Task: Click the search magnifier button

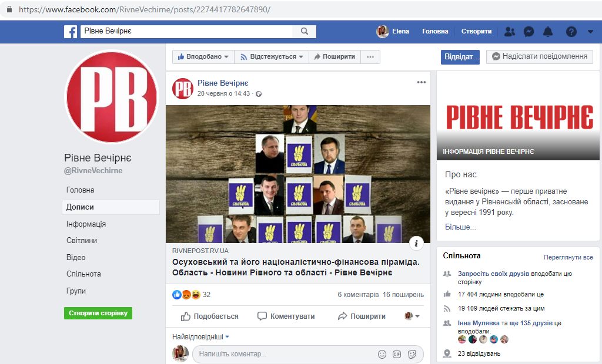Action: click(305, 32)
